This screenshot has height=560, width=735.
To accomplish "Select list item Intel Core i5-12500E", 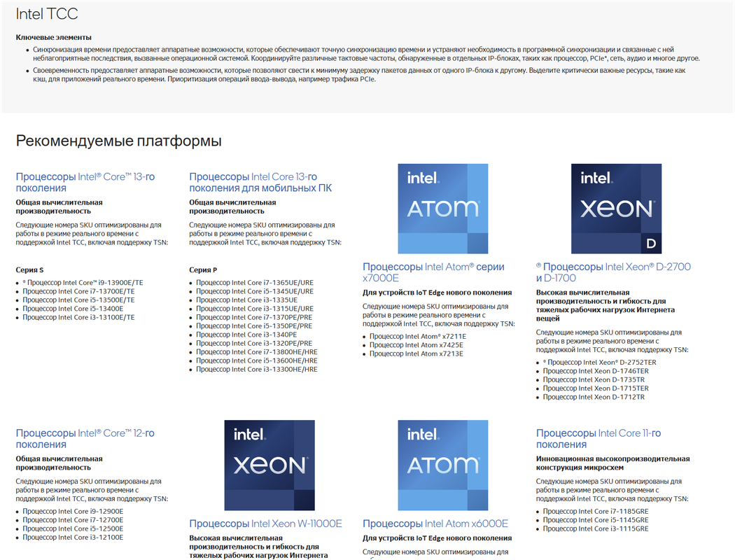I will (x=73, y=528).
